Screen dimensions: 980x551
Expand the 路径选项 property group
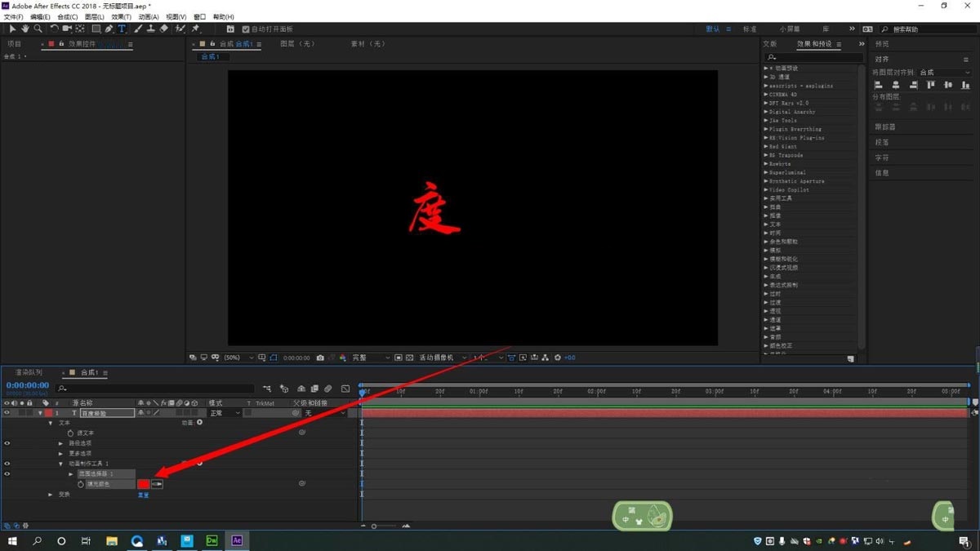click(x=60, y=443)
